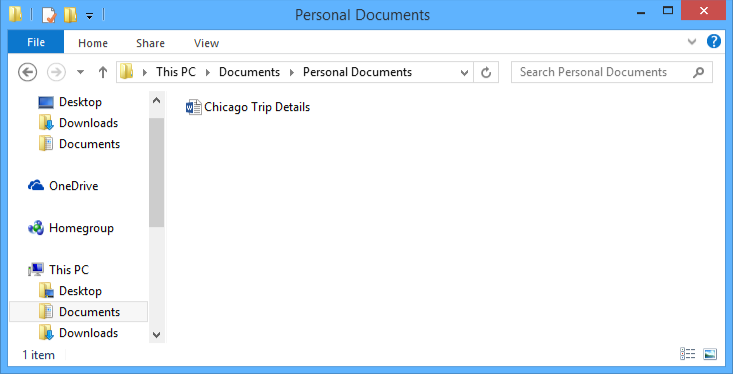Open the recent locations dropdown arrow

click(x=80, y=72)
